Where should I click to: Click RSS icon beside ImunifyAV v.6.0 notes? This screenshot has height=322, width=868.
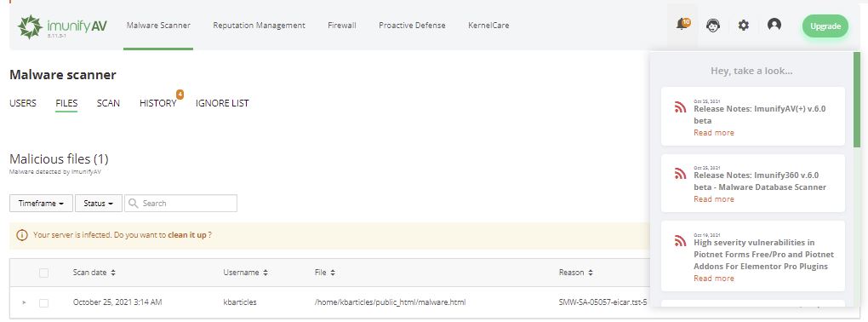[x=680, y=107]
